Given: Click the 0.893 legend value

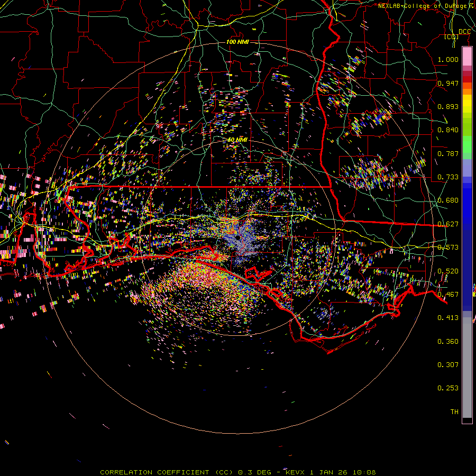Looking at the screenshot, I should 448,106.
